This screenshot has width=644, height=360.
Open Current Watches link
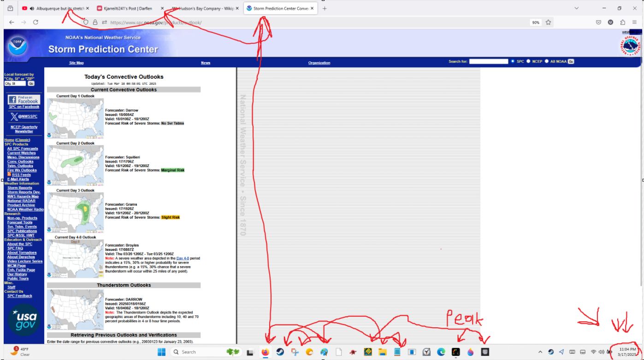point(21,153)
